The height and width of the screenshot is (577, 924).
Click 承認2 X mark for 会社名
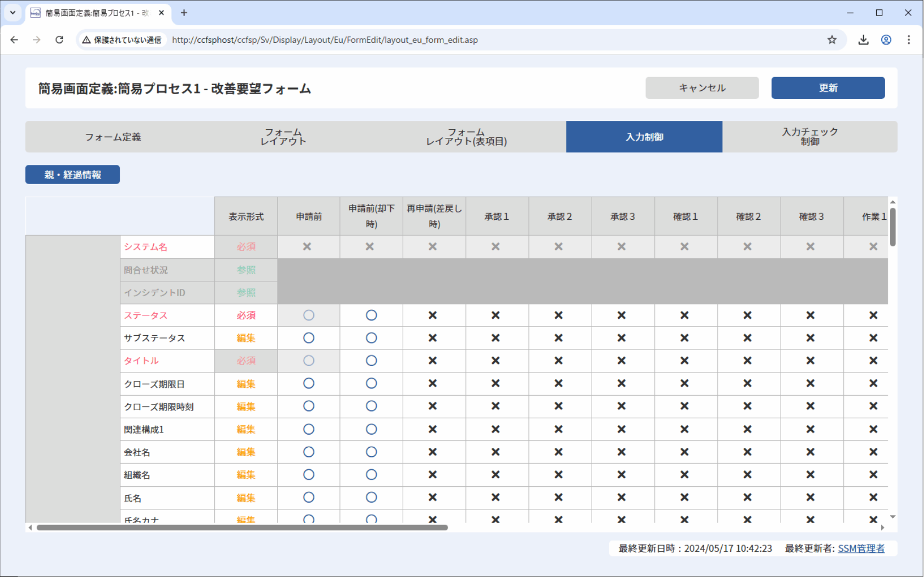559,452
